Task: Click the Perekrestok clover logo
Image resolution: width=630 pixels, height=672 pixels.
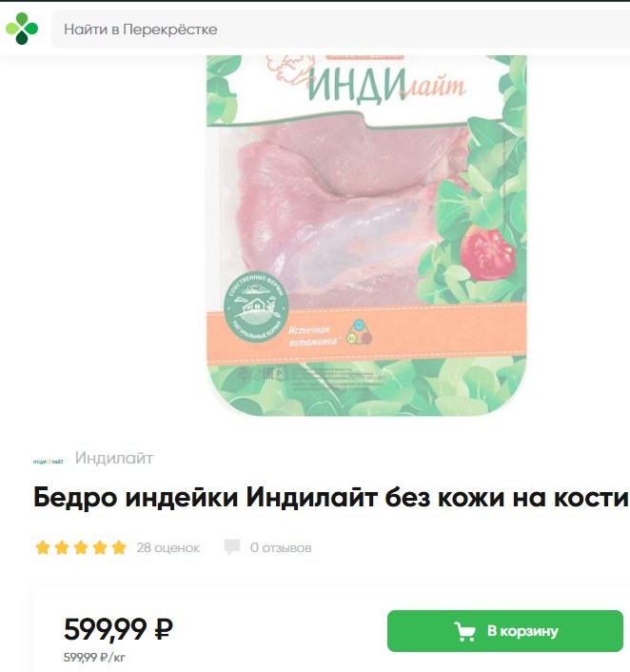Action: 22,29
